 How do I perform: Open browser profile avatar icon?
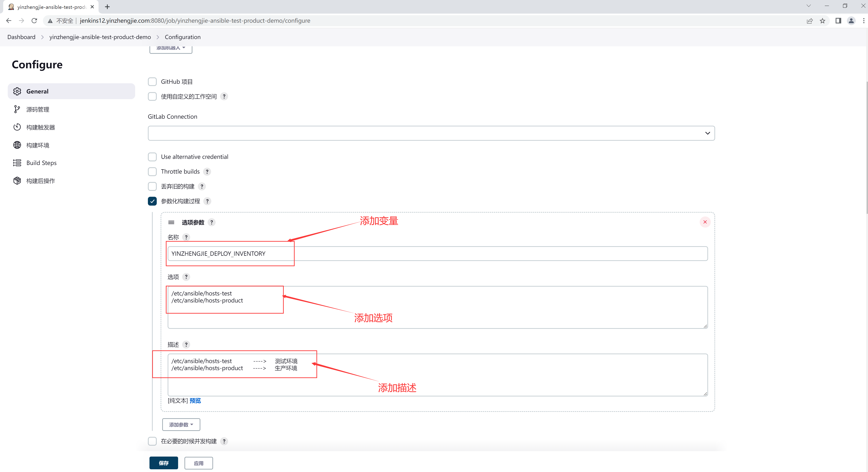point(851,20)
